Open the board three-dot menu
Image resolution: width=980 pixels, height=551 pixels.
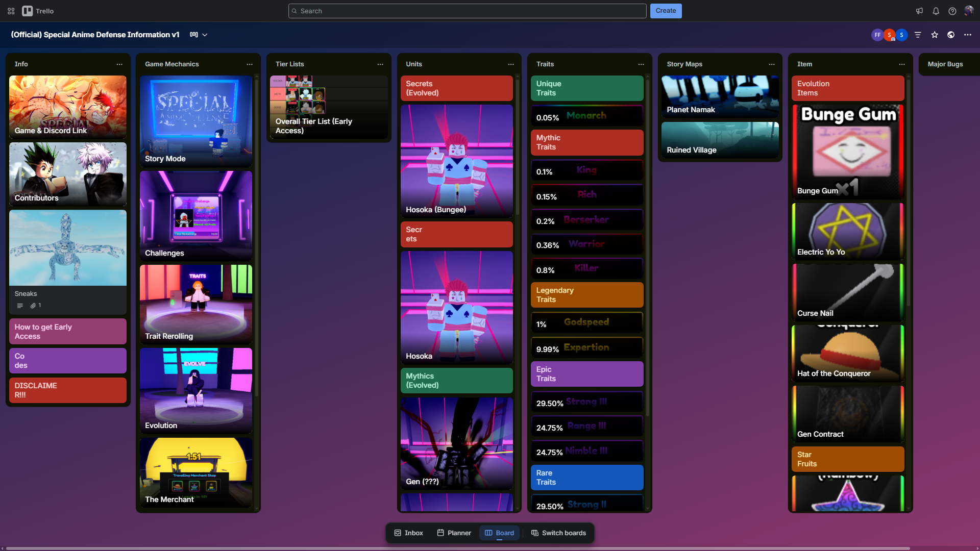click(x=967, y=35)
